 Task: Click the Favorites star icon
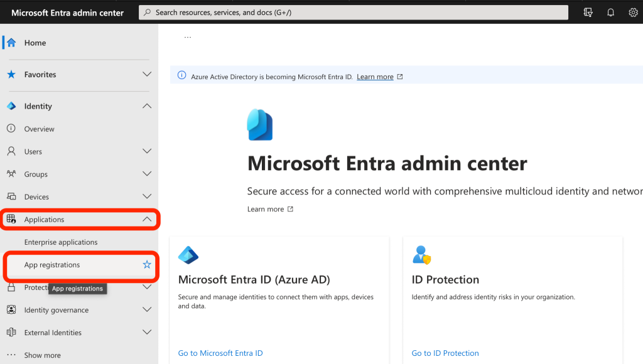11,74
